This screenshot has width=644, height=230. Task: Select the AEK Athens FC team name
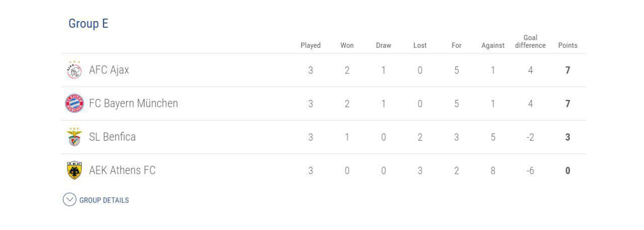pos(122,170)
